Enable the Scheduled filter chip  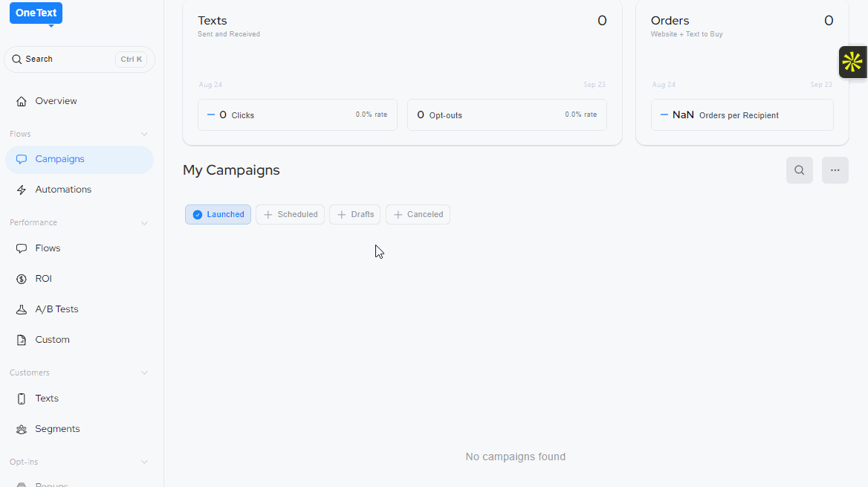[290, 214]
